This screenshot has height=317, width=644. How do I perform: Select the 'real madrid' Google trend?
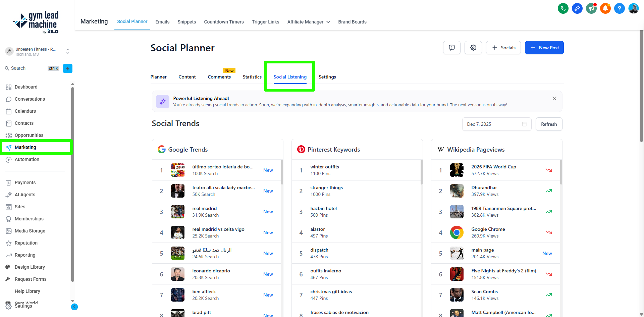[x=217, y=212]
